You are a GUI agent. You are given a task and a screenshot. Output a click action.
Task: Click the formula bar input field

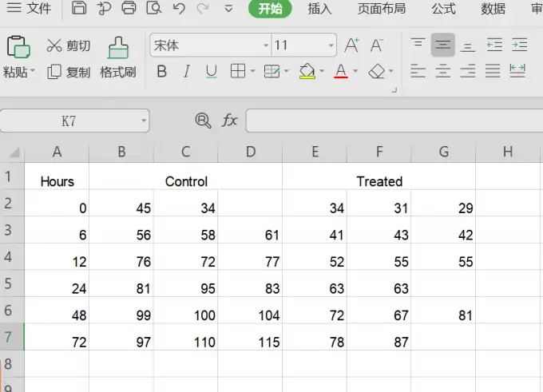pos(394,121)
